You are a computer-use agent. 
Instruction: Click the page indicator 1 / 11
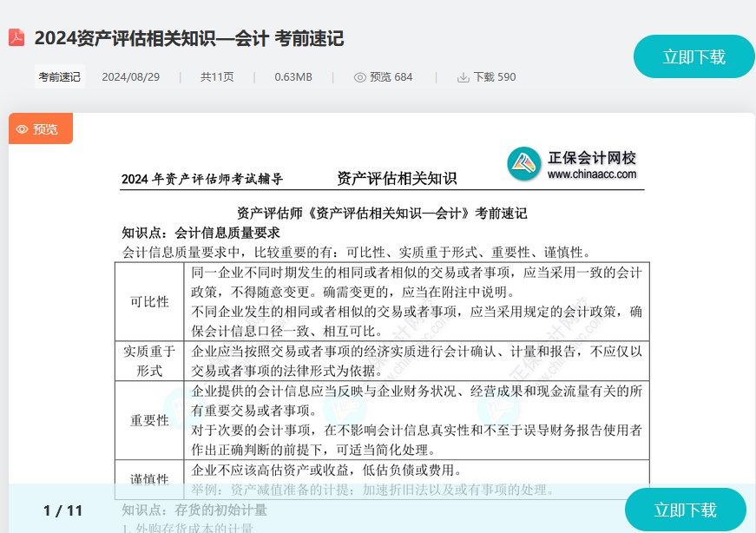[x=62, y=510]
